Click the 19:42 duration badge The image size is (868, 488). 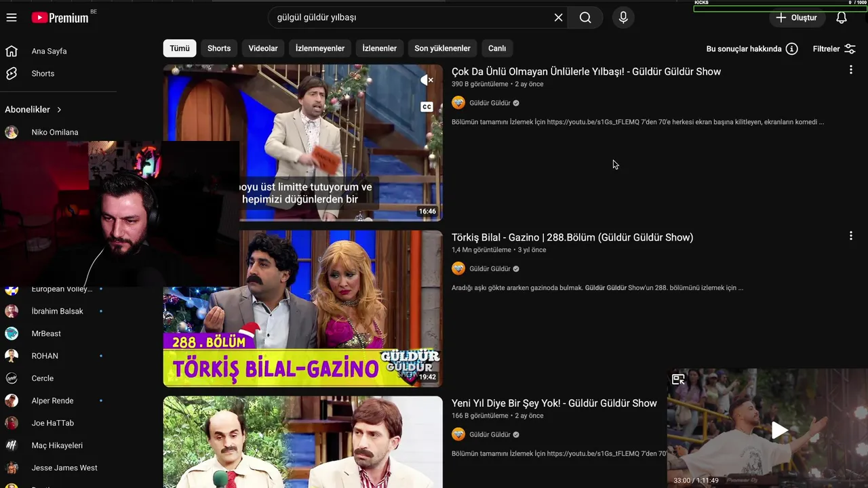pos(427,377)
